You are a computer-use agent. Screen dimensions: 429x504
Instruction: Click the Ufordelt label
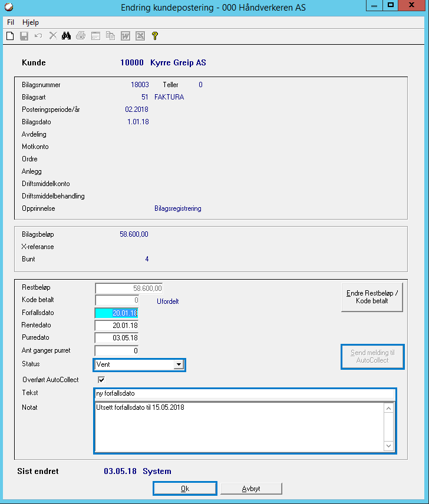(167, 301)
